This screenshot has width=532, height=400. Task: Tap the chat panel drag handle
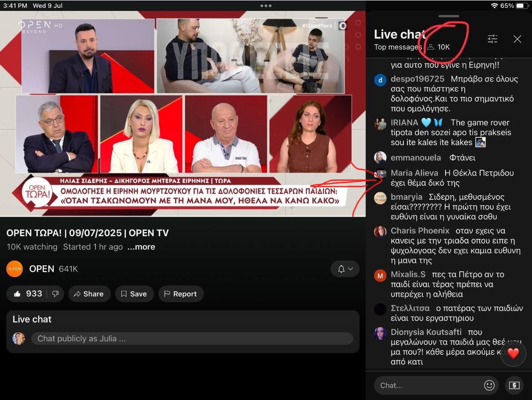[x=448, y=16]
